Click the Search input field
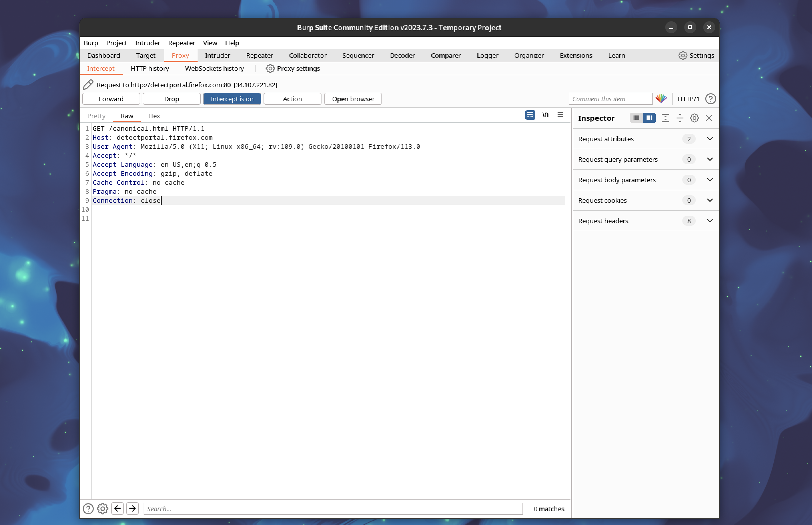Screen dimensions: 812x525 tap(334, 508)
